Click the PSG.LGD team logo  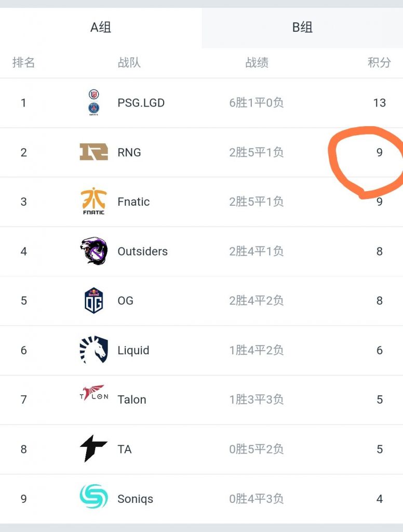click(93, 102)
